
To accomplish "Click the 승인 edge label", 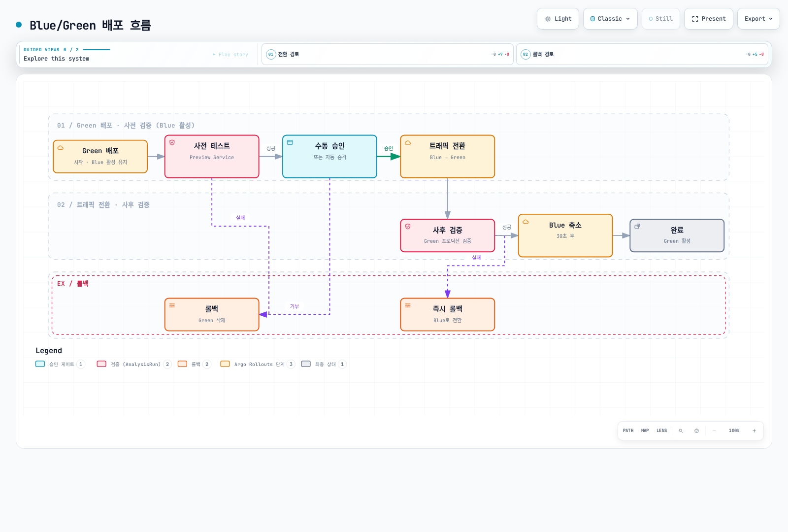I will coord(389,148).
